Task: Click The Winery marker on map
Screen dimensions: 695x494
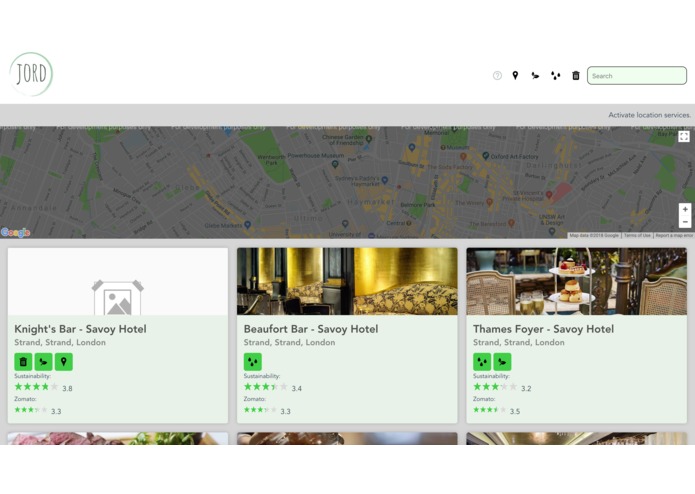Action: [x=489, y=202]
